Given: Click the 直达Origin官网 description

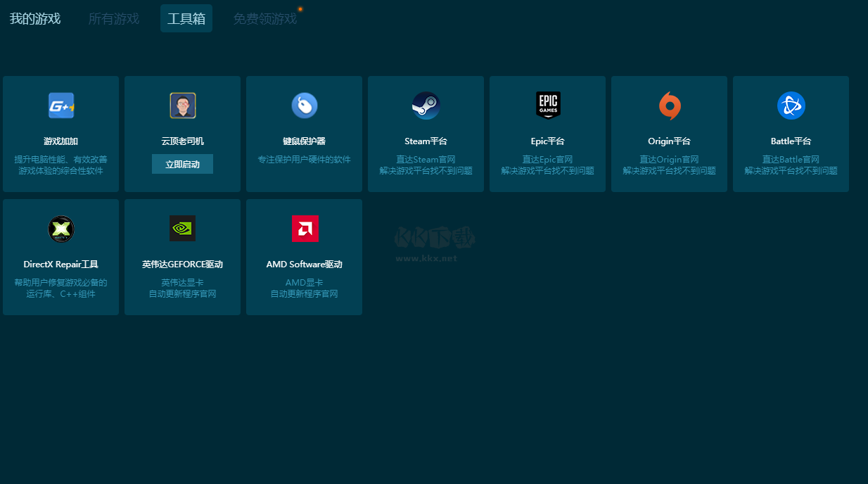Looking at the screenshot, I should 670,160.
